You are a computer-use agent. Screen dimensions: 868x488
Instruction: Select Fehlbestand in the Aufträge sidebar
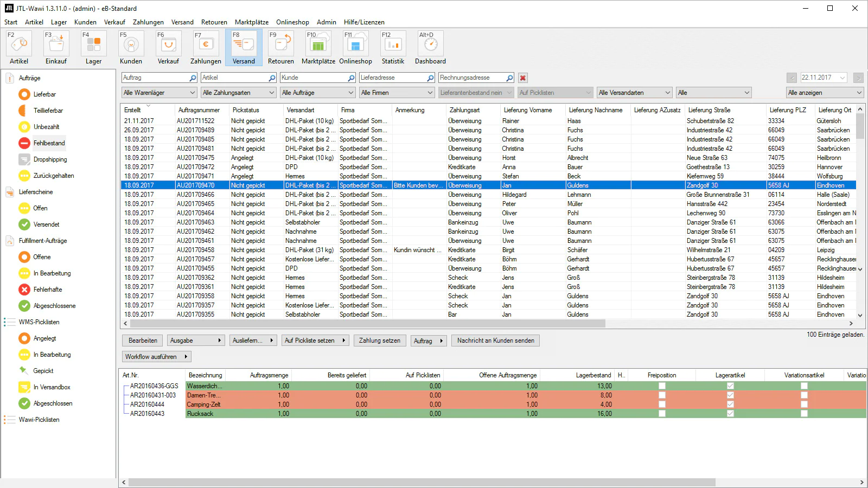click(49, 143)
